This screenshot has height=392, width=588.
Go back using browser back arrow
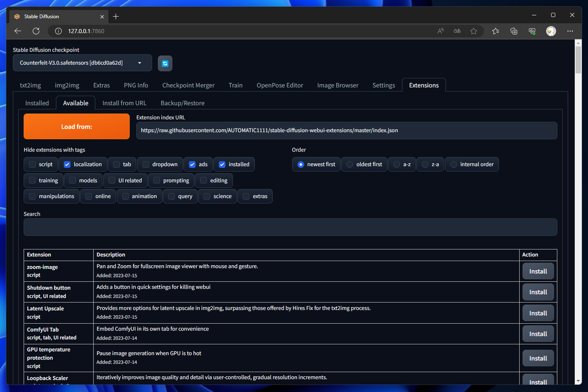(x=18, y=31)
